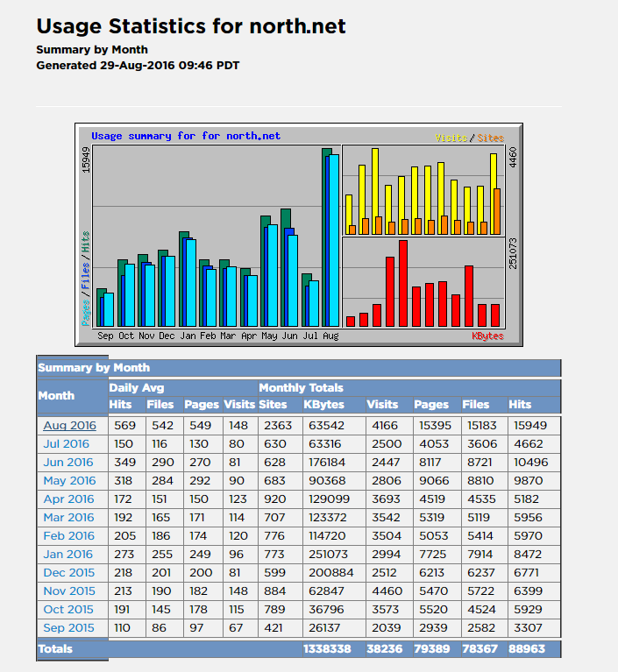Viewport: 618px width, 672px height.
Task: Open the Aug 2016 monthly report link
Action: [69, 426]
